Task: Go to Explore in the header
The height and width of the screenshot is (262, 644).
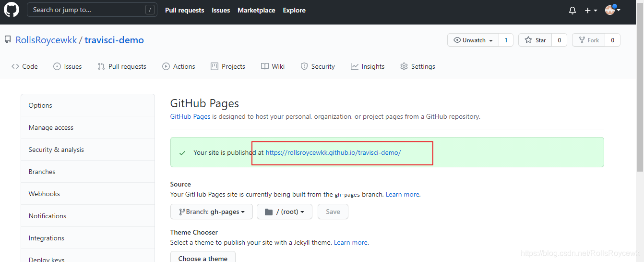Action: click(294, 10)
